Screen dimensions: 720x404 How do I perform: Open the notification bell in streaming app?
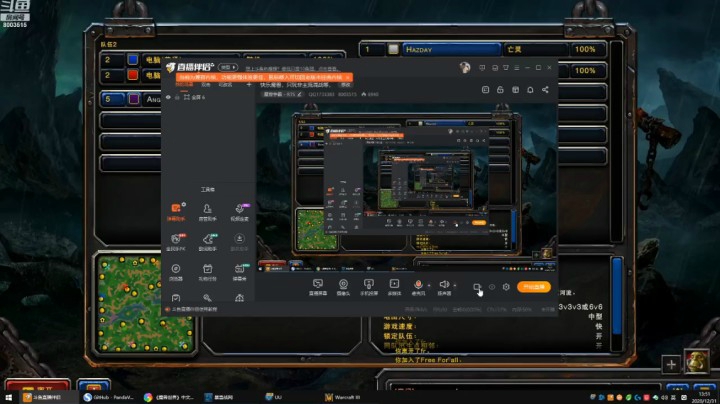pos(530,90)
